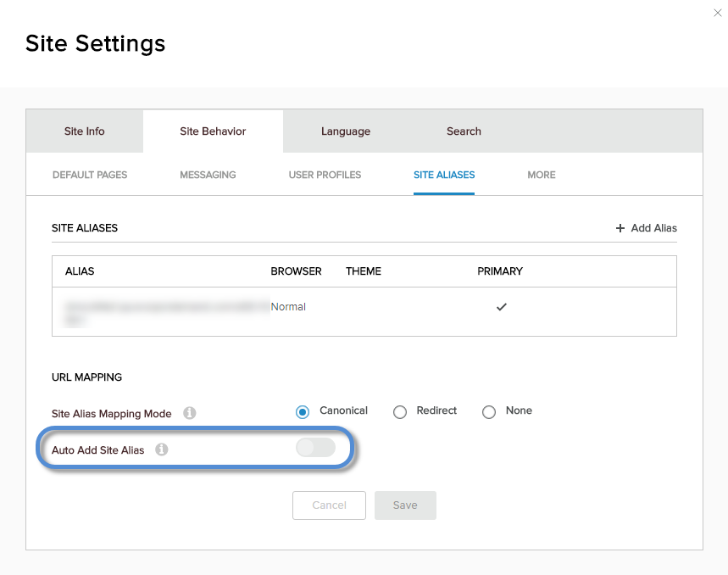The width and height of the screenshot is (728, 575).
Task: Open the Site Info tab
Action: tap(85, 131)
